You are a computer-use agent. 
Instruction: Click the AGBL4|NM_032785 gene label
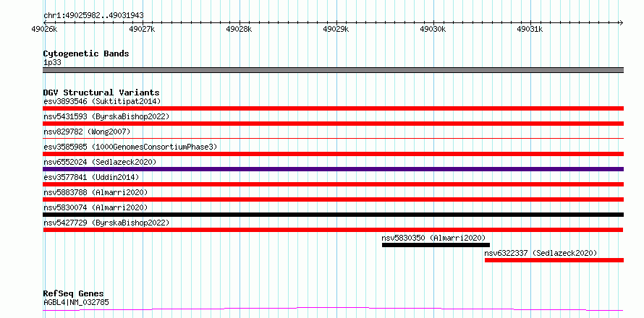click(76, 303)
